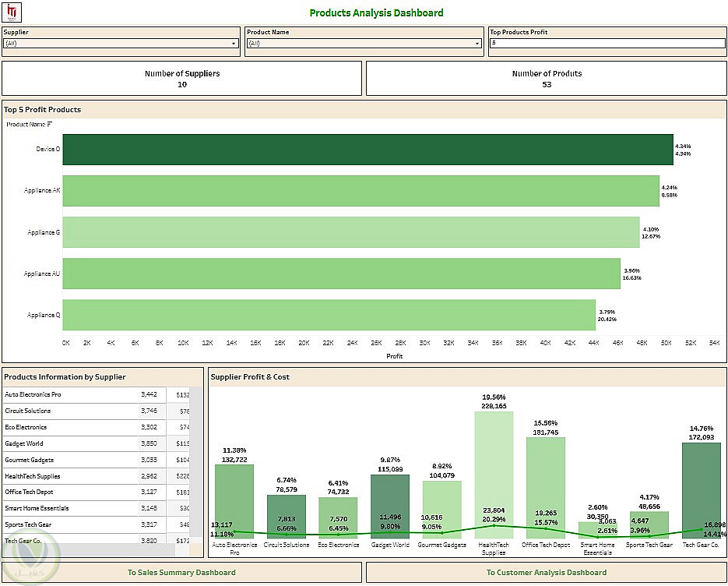Click the Product Name sort icon
728x586 pixels.
[49, 124]
